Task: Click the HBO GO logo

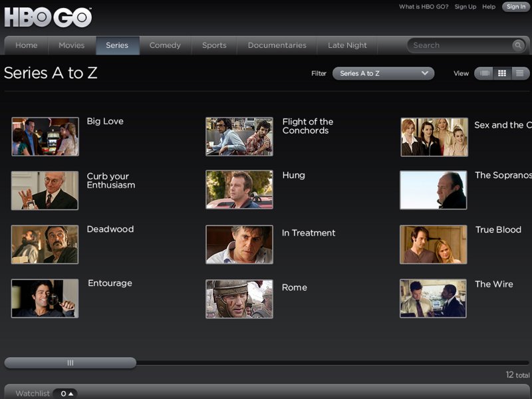Action: click(48, 17)
